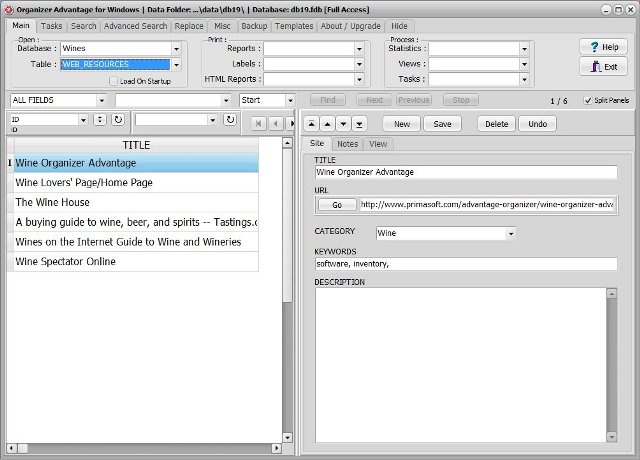Click the TITLE column header
Screen dimensions: 640x460
136,145
